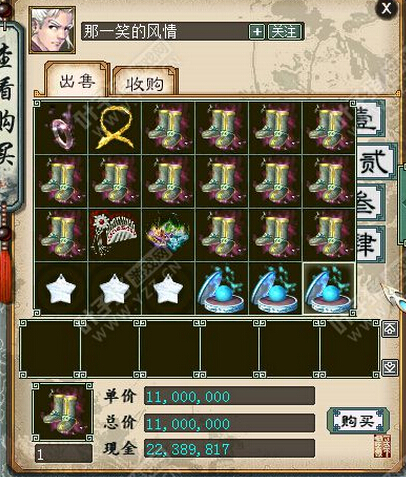406x477 pixels.
Task: Select the highlighted blue pearl shell item
Action: [329, 289]
